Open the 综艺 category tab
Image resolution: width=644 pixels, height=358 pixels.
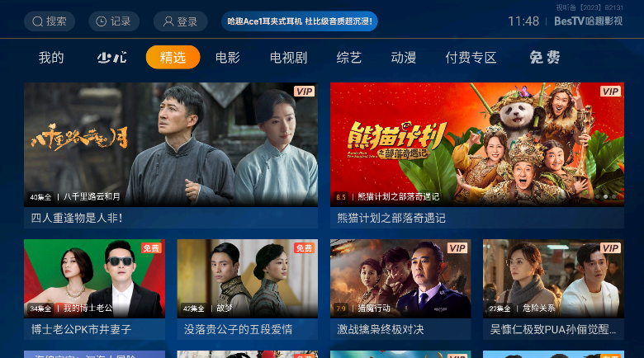(348, 58)
